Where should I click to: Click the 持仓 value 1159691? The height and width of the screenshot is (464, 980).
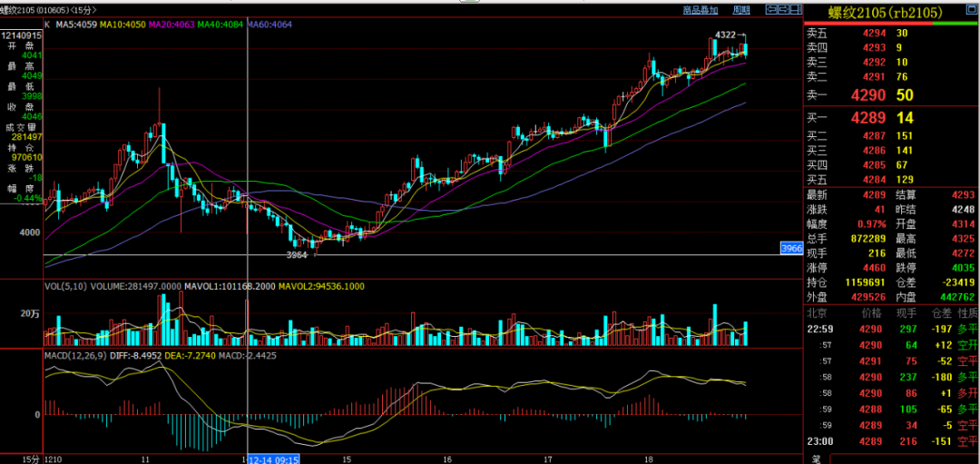[x=865, y=282]
